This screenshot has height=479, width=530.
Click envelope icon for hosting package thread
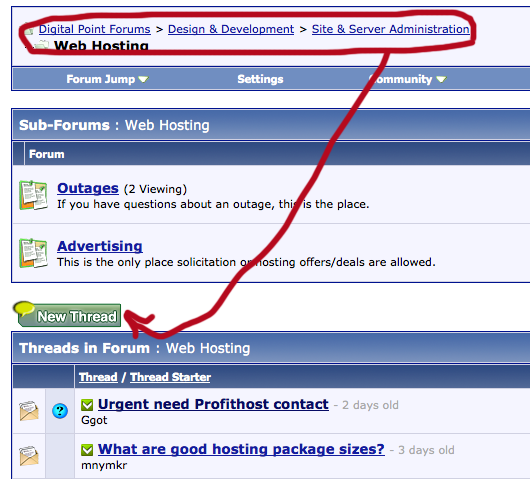[x=29, y=456]
